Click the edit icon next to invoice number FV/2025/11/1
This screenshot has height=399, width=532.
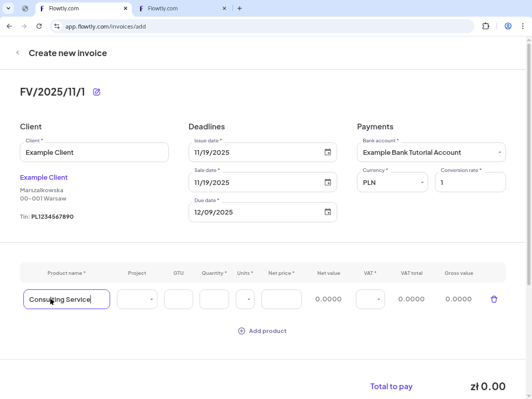pos(96,92)
